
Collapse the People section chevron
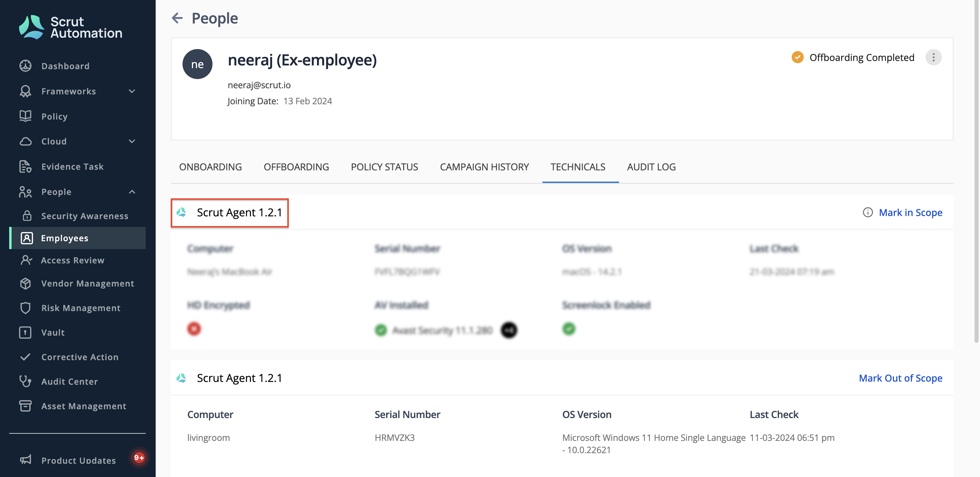[x=132, y=192]
